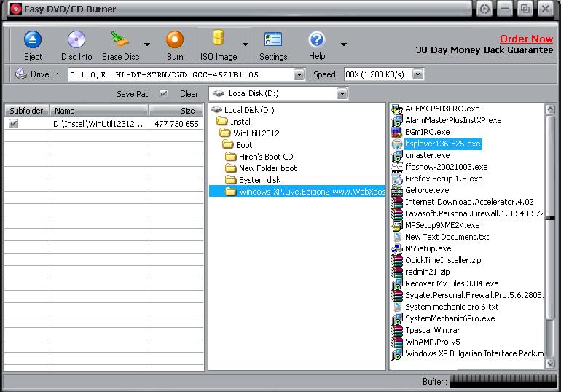Select the Install folder in tree
The height and width of the screenshot is (392, 561).
click(240, 122)
